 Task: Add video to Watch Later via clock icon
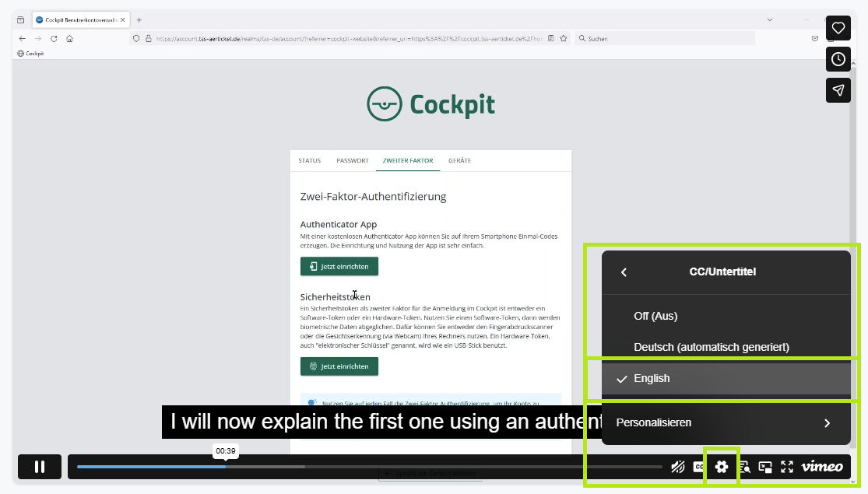coord(838,59)
